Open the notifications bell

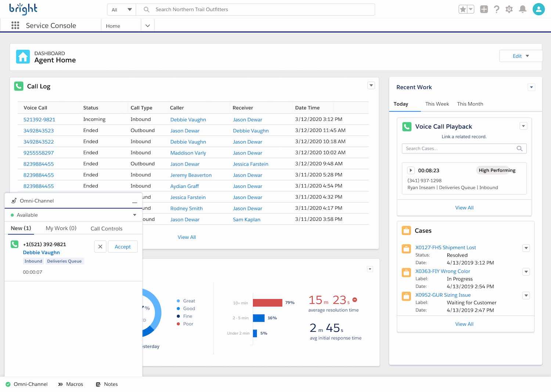coord(522,9)
